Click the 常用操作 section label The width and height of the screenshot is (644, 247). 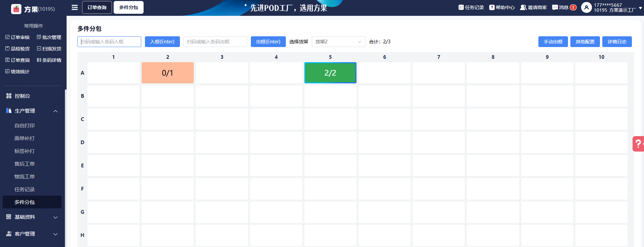(x=33, y=26)
